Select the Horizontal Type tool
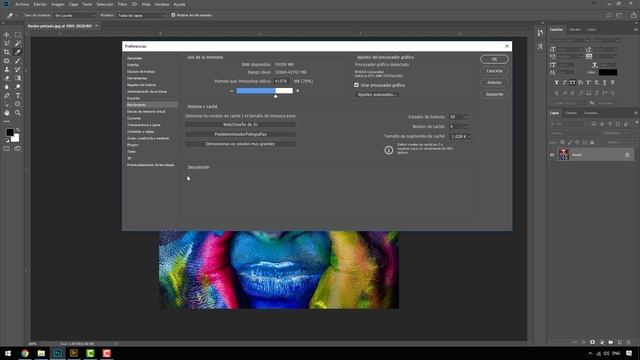The image size is (640, 360). [18, 96]
